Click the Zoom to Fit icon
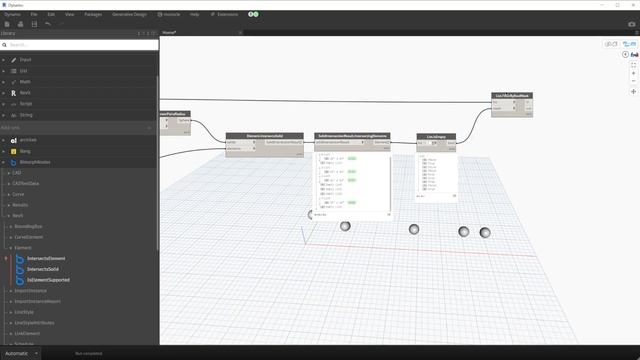640x360 pixels. [x=633, y=64]
